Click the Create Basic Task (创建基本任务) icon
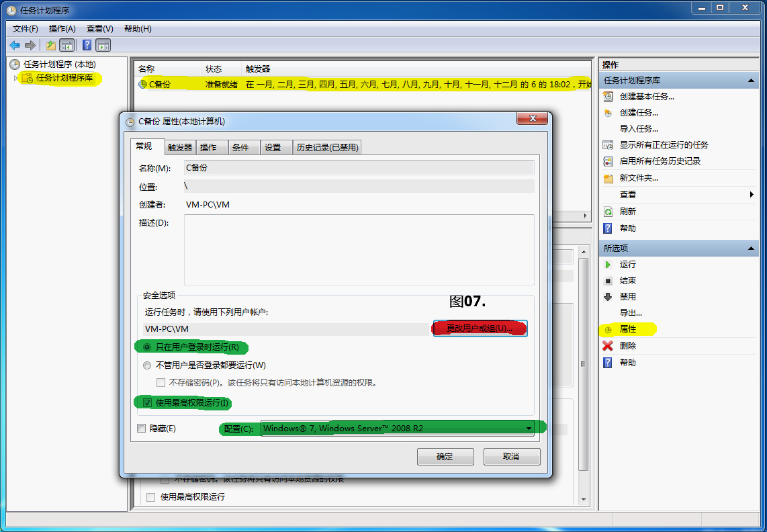 coord(608,97)
